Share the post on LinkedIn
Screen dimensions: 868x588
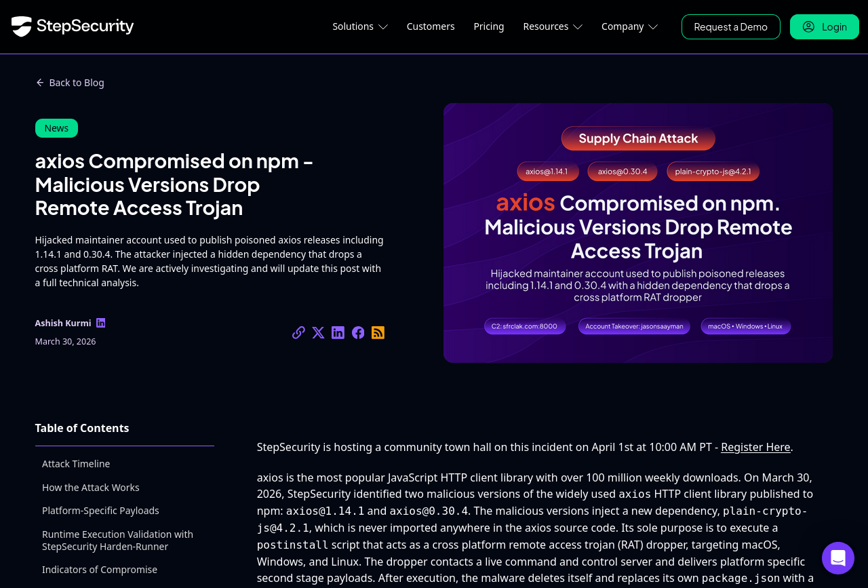tap(338, 332)
